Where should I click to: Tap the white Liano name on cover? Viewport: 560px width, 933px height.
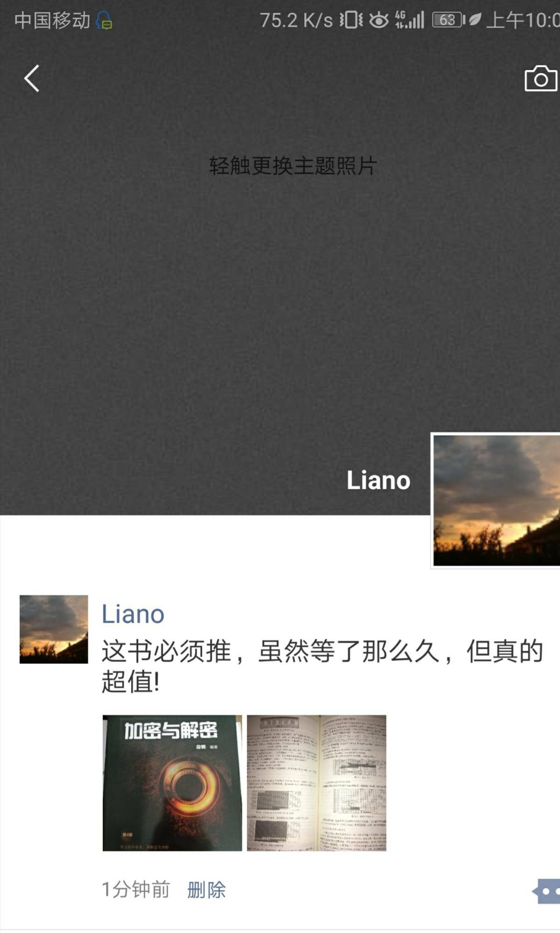coord(378,480)
